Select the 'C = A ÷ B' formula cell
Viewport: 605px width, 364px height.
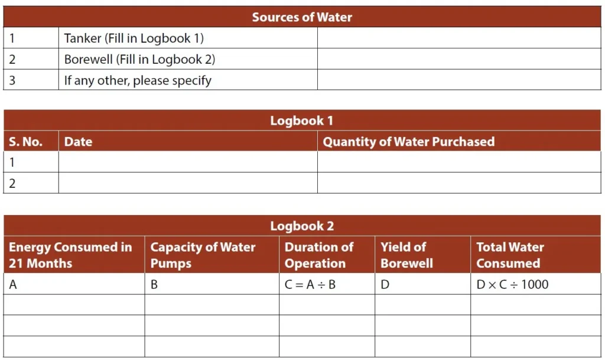pyautogui.click(x=327, y=284)
